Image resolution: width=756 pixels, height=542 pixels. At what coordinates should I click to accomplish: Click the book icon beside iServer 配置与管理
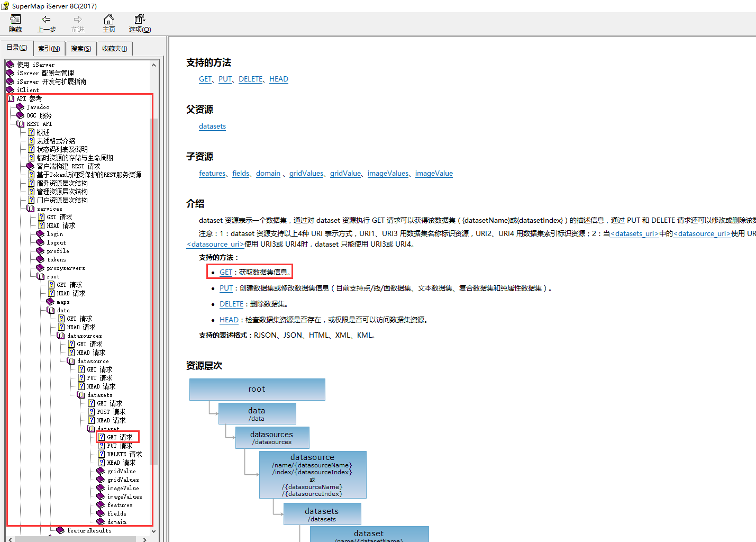10,73
